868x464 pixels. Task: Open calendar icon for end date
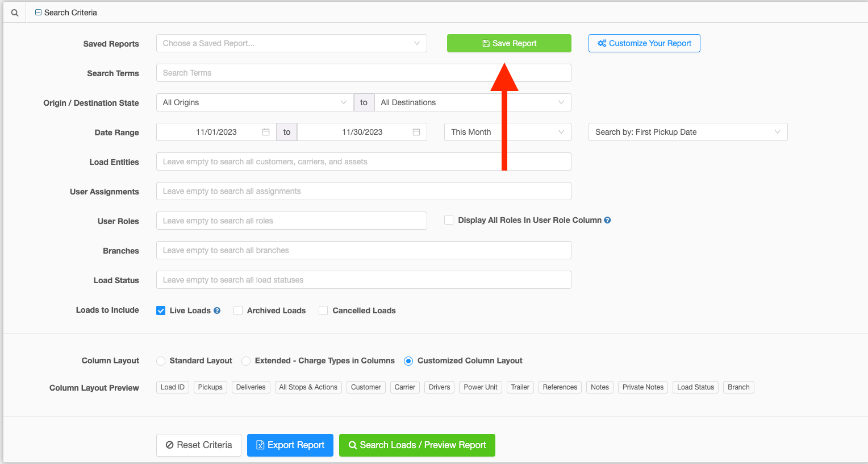pos(416,132)
